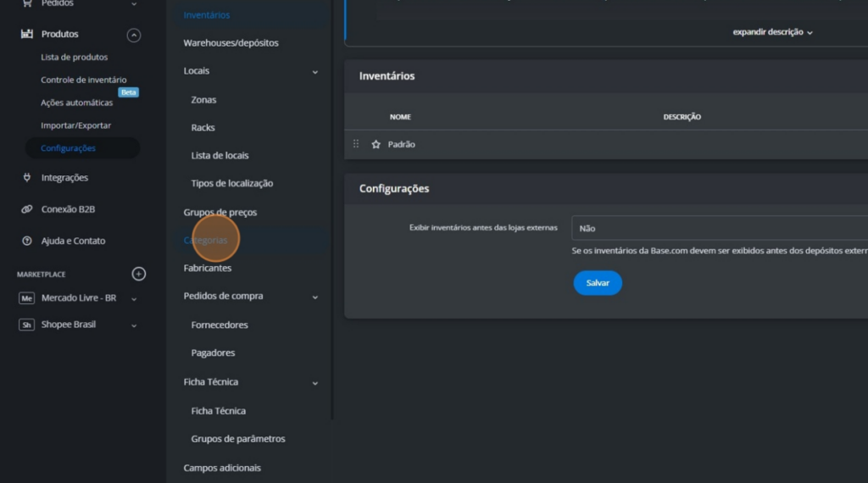Collapse the Produtos menu with circled chevron
The image size is (868, 483).
[134, 35]
